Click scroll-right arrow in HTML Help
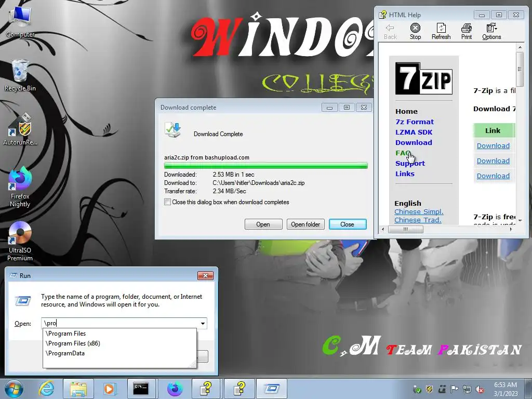 [511, 229]
